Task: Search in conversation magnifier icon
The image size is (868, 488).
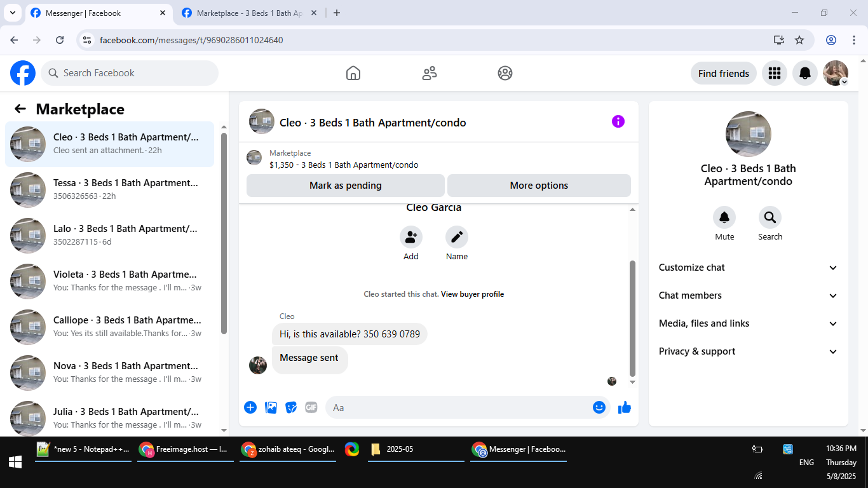Action: [x=770, y=218]
